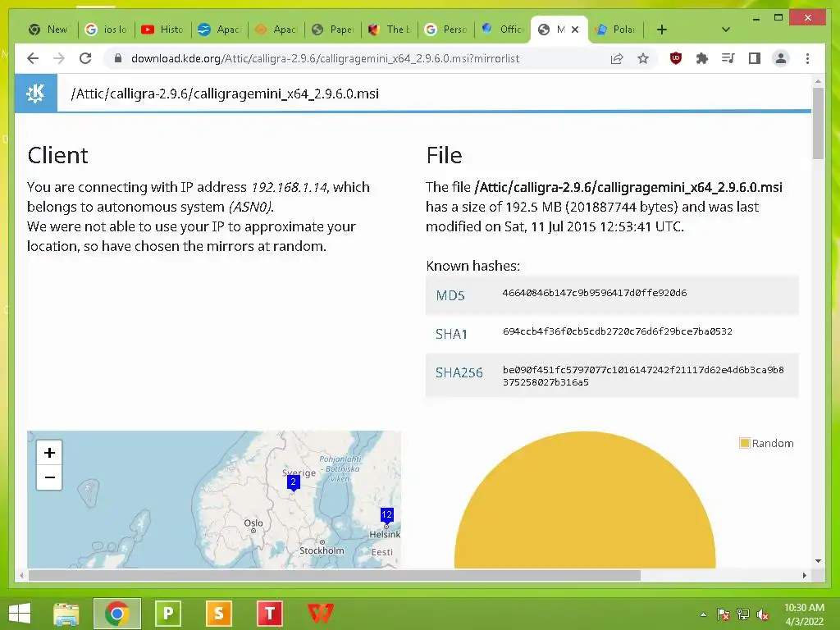Image resolution: width=840 pixels, height=630 pixels.
Task: Click the vertical scrollbar thumb
Action: pos(818,123)
